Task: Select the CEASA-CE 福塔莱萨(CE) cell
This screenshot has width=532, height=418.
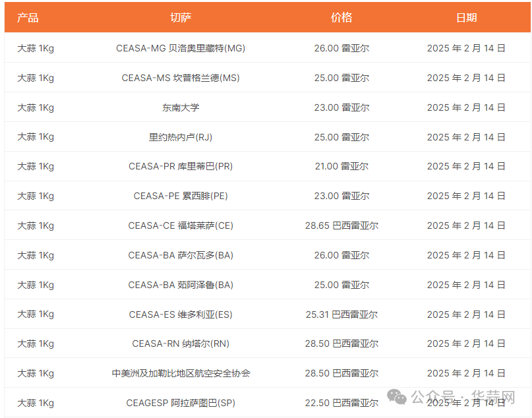Action: 181,225
